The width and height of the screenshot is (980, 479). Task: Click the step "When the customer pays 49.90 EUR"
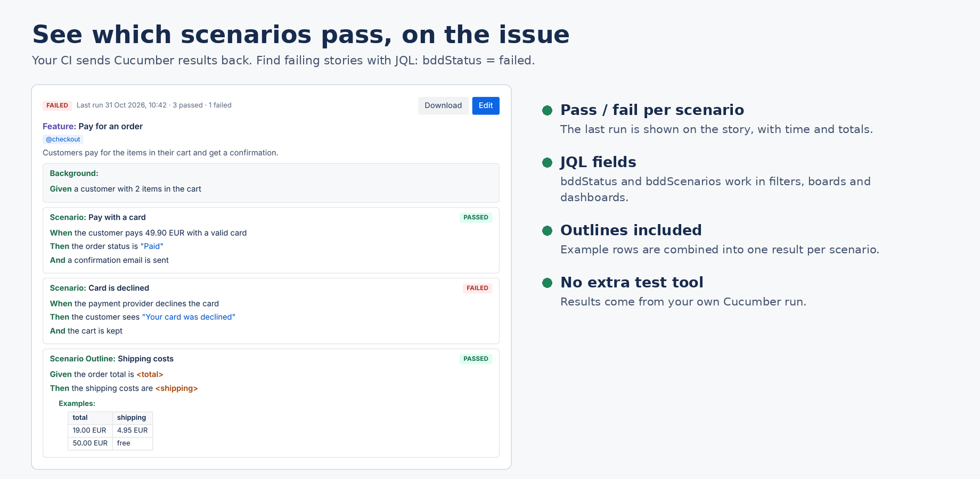(x=117, y=233)
